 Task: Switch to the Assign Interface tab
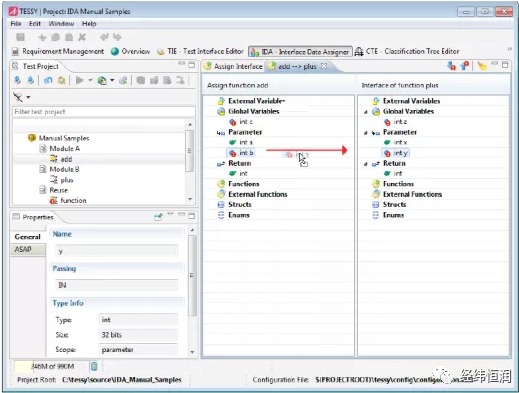pos(233,66)
